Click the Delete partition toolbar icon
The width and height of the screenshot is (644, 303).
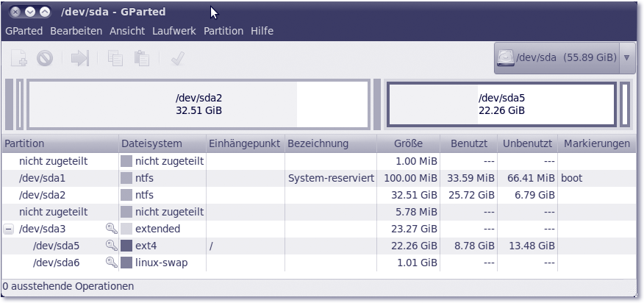pos(45,59)
